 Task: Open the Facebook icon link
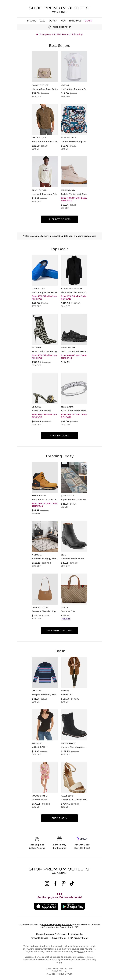pyautogui.click(x=55, y=883)
